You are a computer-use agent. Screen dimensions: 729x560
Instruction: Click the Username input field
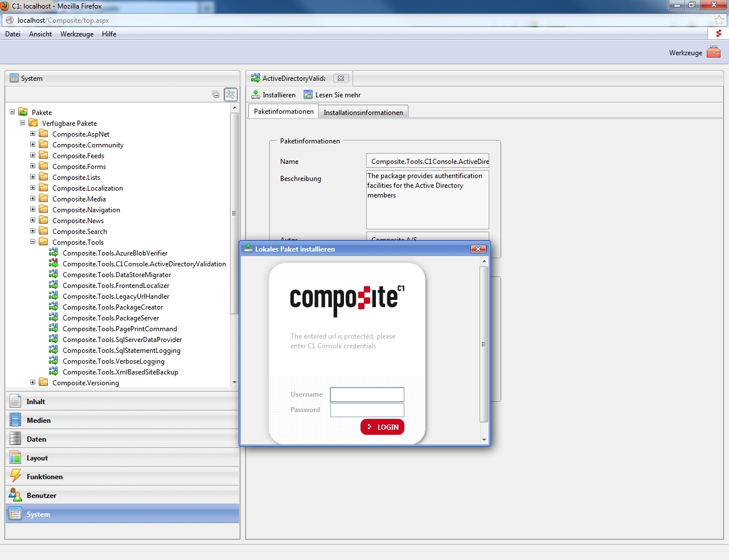click(367, 394)
